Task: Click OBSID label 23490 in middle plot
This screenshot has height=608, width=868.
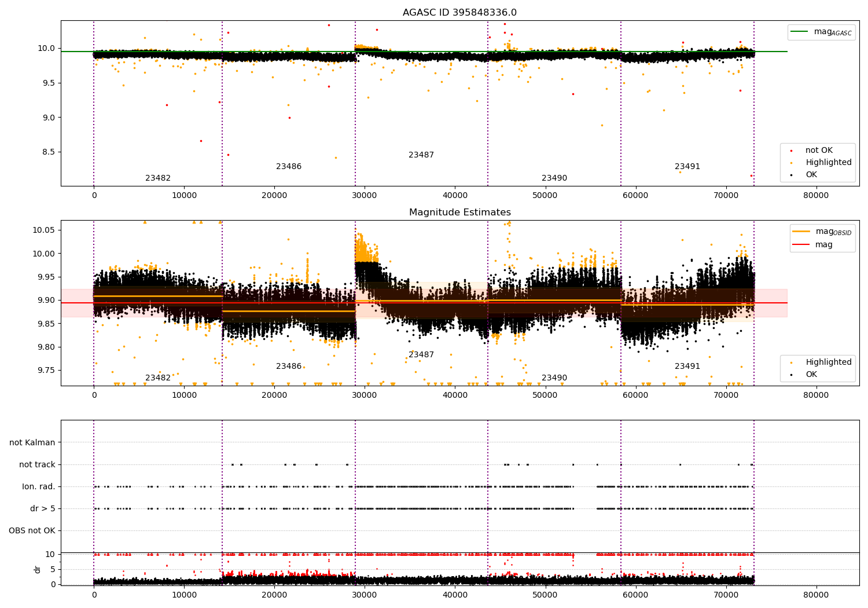Action: point(554,378)
